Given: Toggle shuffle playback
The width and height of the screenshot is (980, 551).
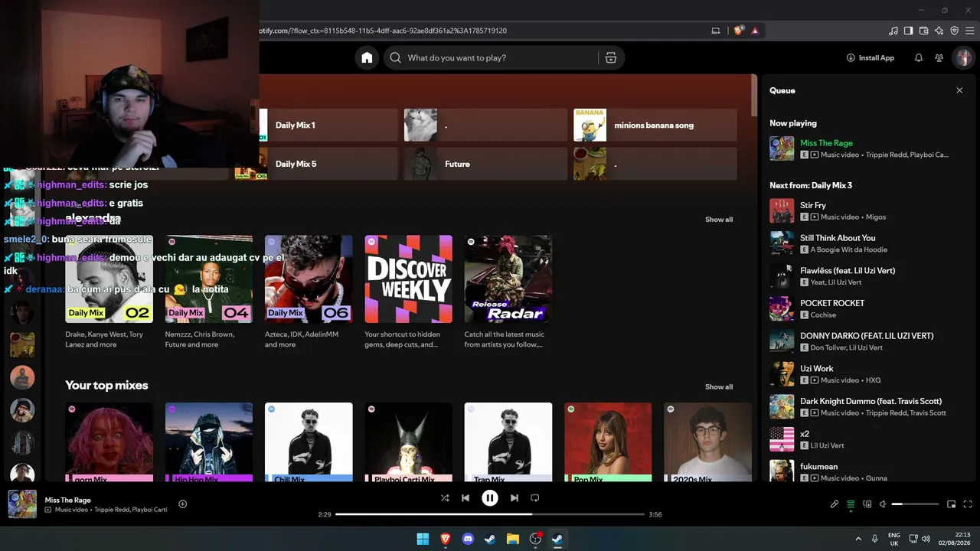Looking at the screenshot, I should (445, 498).
